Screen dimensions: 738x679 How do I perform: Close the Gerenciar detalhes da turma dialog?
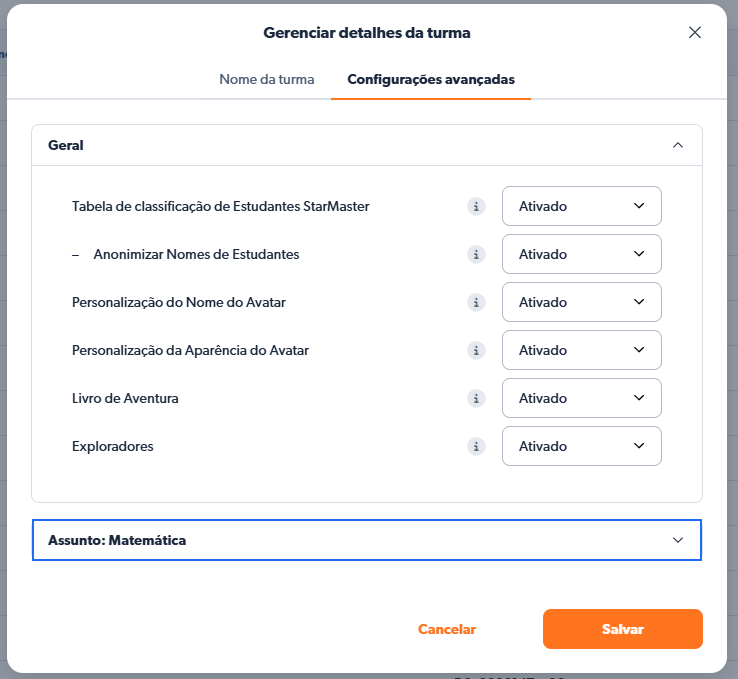coord(695,32)
